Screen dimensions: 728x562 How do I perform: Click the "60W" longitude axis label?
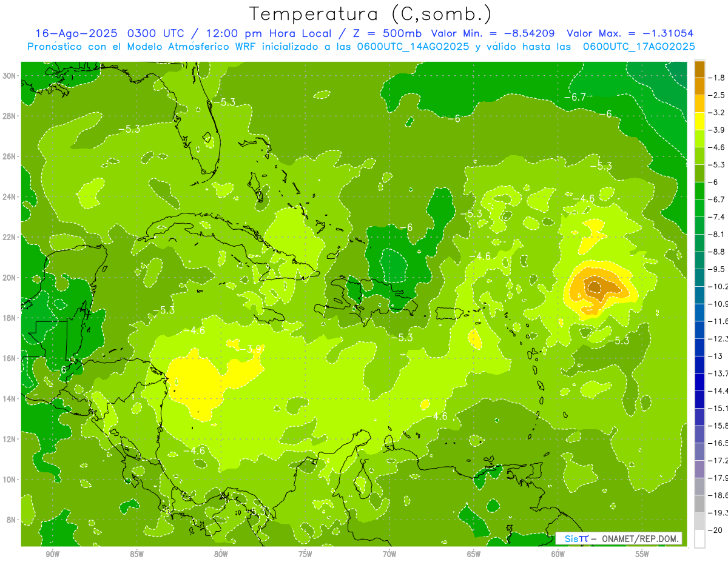tap(558, 555)
